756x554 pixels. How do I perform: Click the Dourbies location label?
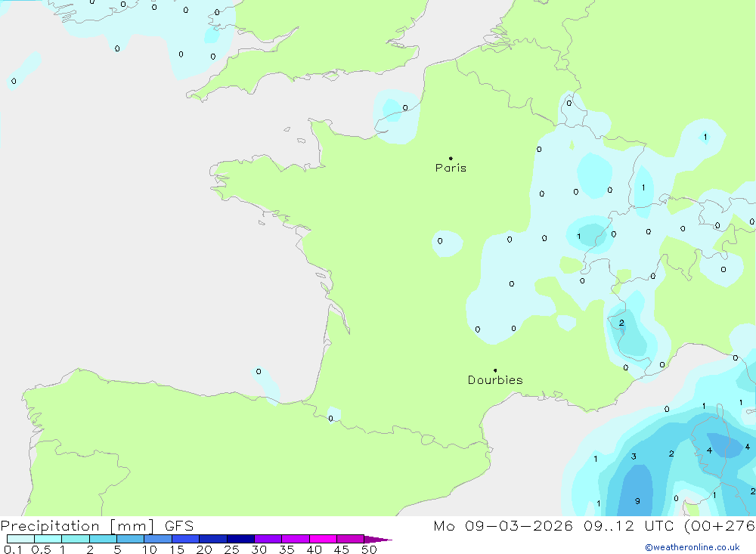(495, 380)
